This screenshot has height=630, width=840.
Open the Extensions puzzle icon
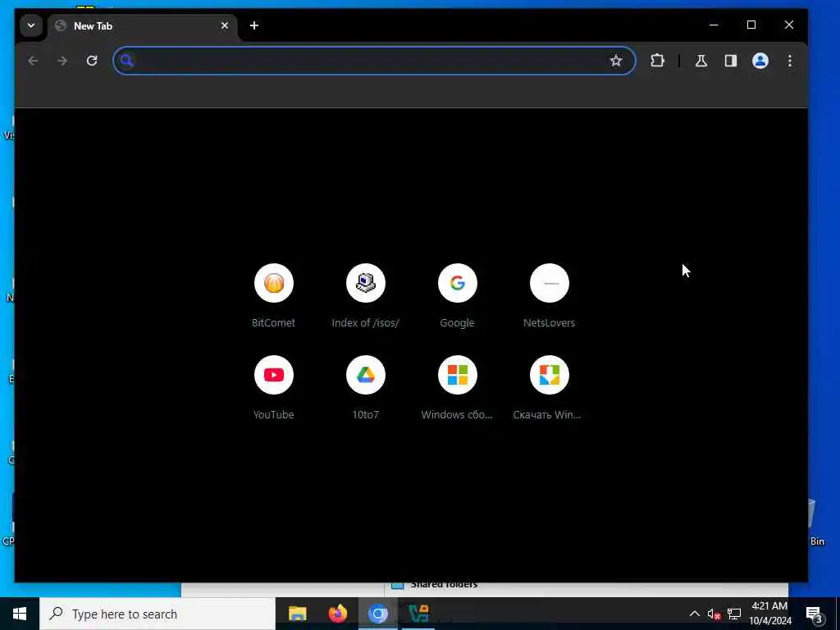(657, 61)
